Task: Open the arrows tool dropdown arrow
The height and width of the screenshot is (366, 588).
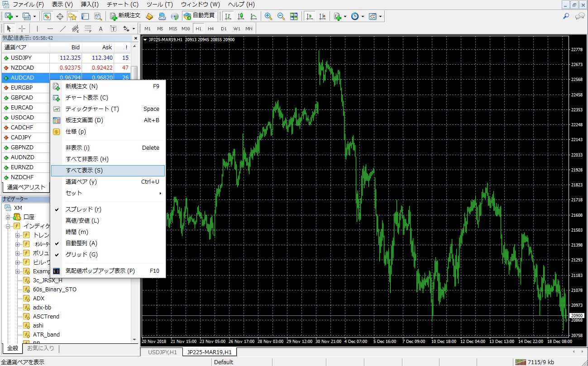Action: (134, 29)
